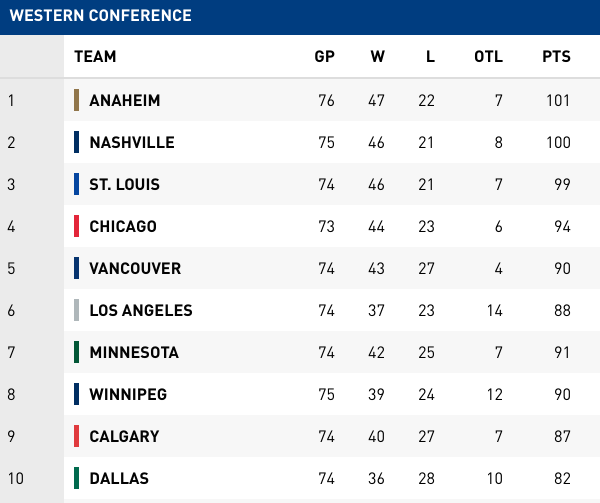This screenshot has width=600, height=503.
Task: Sort table by GP column header
Action: tap(324, 56)
